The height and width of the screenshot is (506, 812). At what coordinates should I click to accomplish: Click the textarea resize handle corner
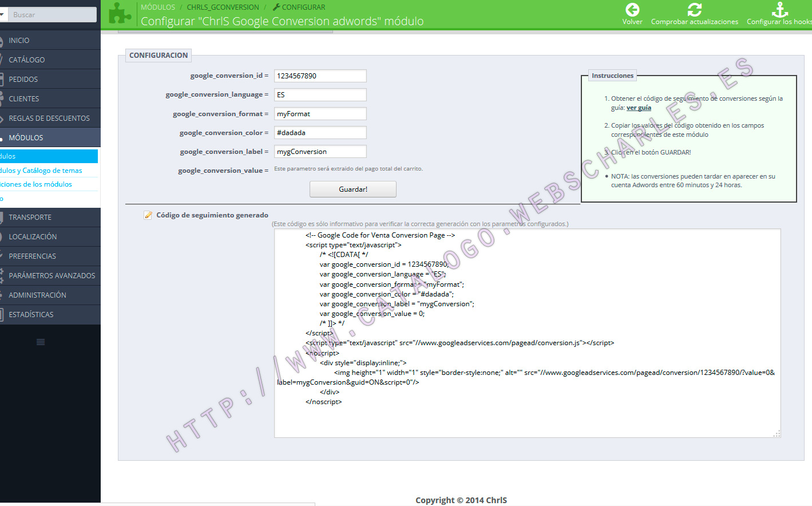pyautogui.click(x=777, y=434)
